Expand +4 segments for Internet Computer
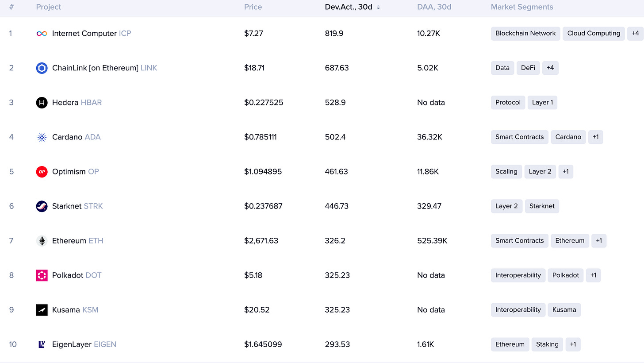 (635, 34)
